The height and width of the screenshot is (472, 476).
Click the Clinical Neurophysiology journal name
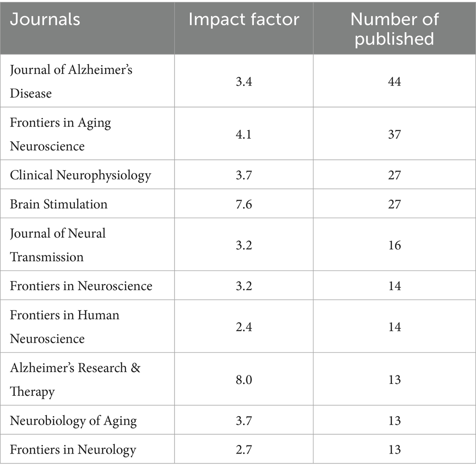point(81,175)
